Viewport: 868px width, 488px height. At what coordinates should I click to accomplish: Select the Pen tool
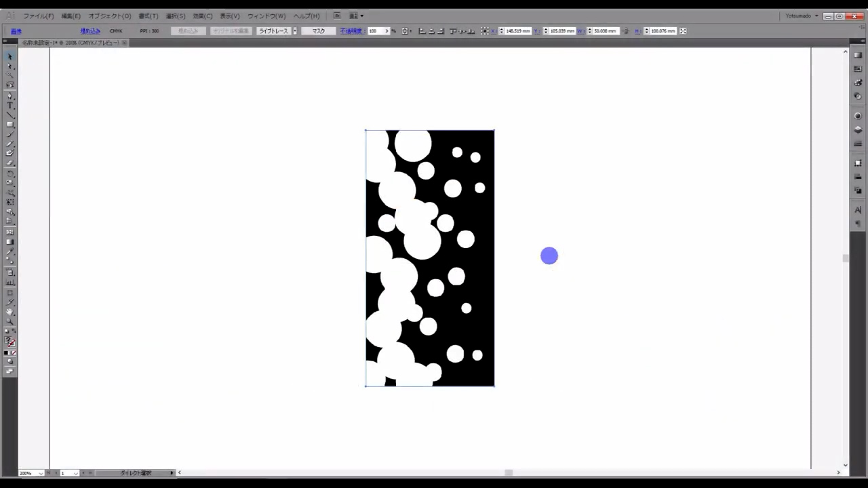click(x=9, y=96)
